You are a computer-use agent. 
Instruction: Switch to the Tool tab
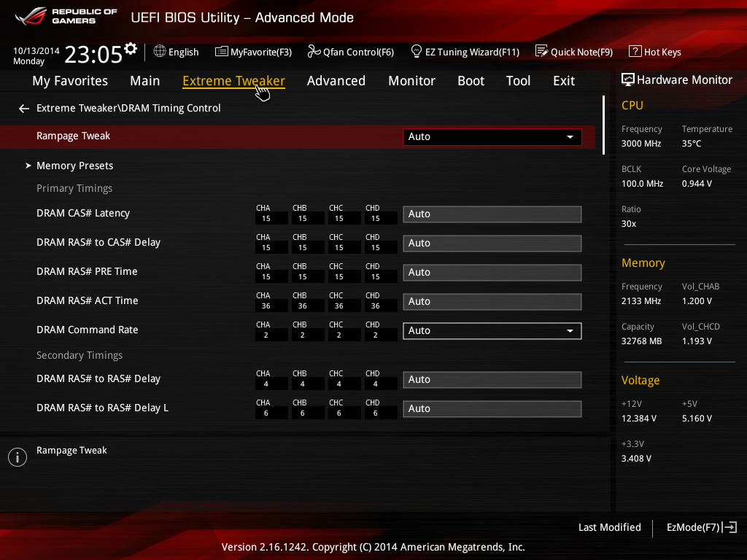(518, 81)
